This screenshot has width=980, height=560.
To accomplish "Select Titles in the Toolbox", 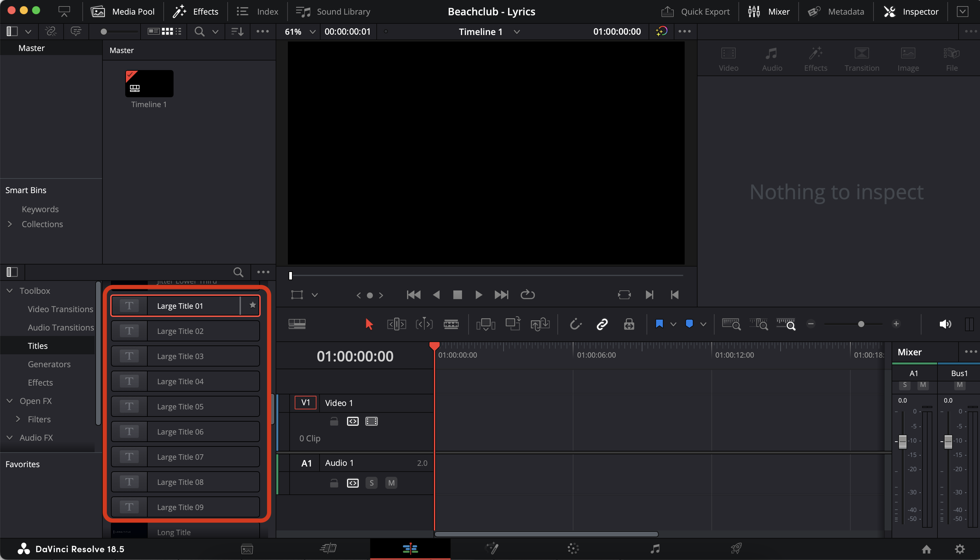I will pos(38,346).
